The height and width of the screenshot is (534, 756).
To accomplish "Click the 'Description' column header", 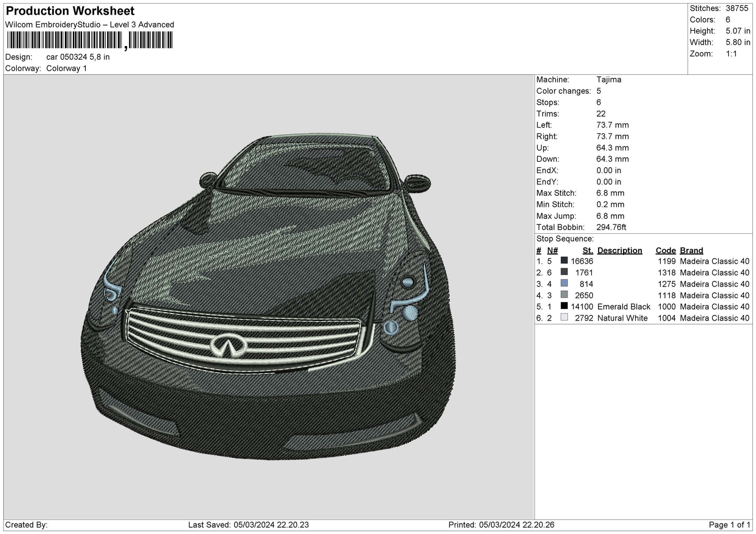I will [x=619, y=251].
